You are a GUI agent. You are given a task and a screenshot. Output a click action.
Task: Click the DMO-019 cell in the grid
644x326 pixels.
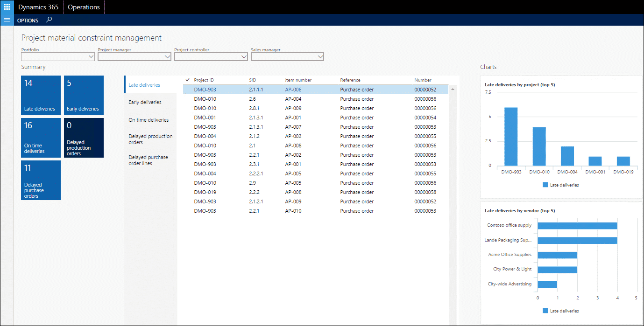tap(205, 192)
